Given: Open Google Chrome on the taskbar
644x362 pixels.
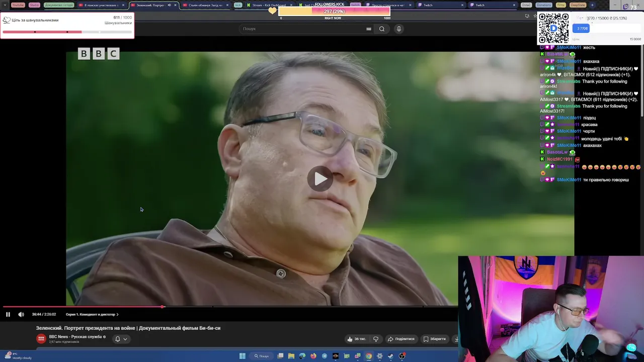Looking at the screenshot, I should [369, 356].
